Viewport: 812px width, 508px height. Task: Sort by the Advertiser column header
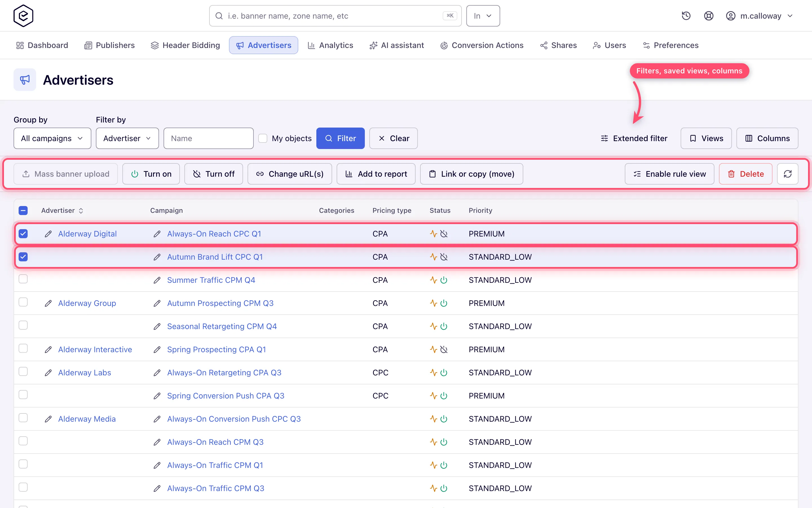[62, 211]
